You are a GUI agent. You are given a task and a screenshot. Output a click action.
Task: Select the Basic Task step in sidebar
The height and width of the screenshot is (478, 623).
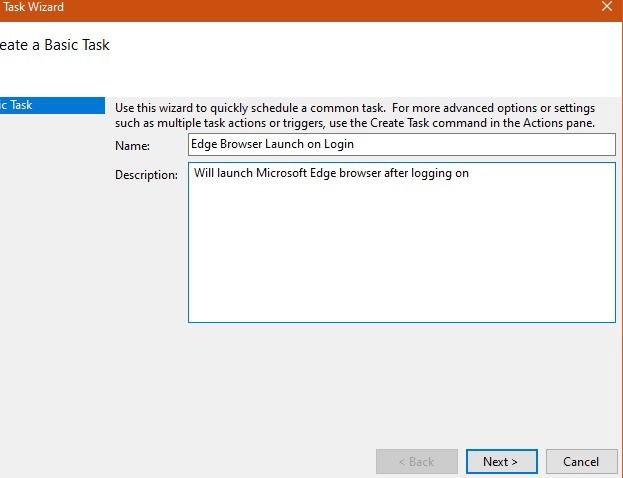point(50,105)
